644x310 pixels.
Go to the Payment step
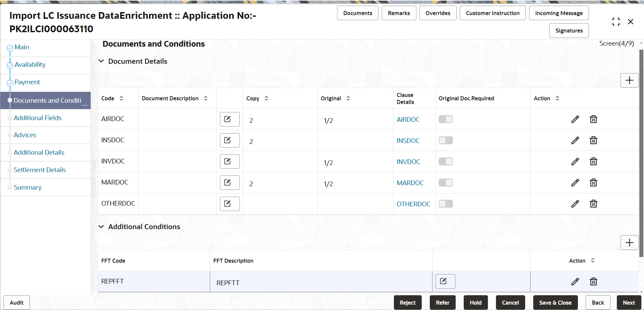pos(27,82)
